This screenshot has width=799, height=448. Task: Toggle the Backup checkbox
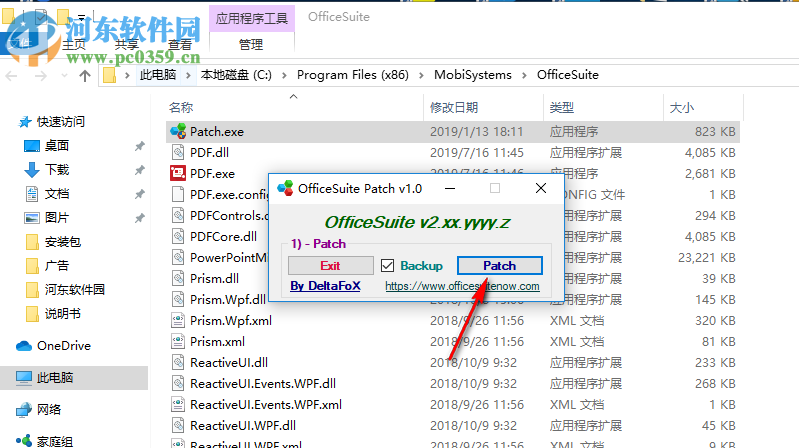387,266
